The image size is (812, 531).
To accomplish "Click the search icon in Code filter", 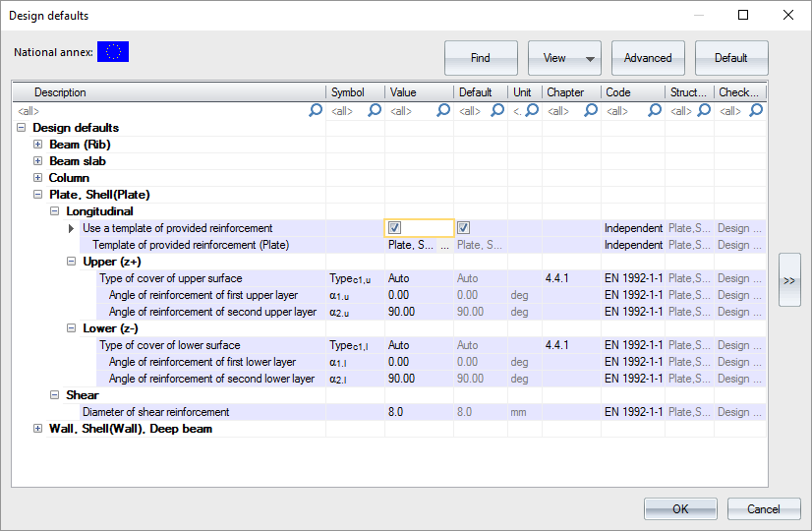I will (655, 111).
